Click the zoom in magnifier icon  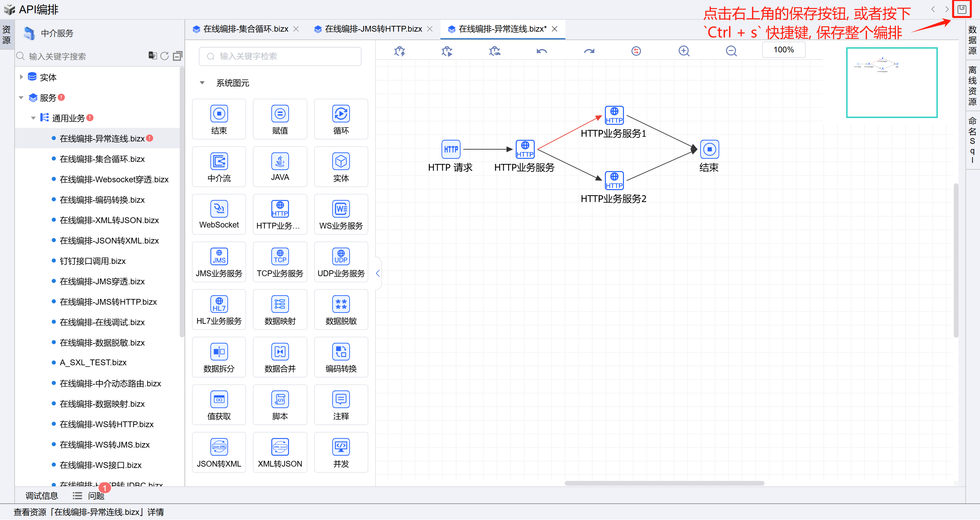684,51
